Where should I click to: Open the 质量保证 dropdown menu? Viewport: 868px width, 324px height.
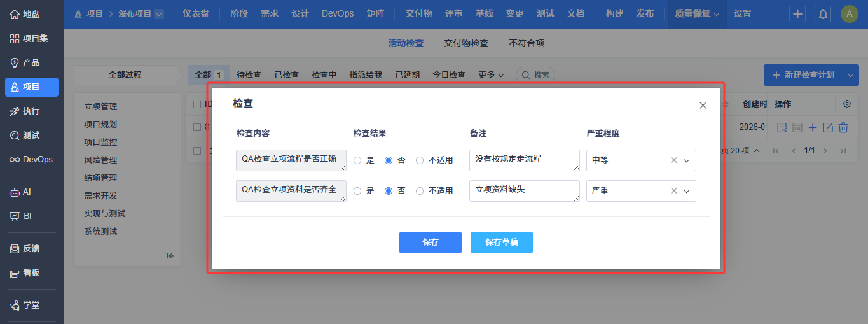click(x=697, y=13)
